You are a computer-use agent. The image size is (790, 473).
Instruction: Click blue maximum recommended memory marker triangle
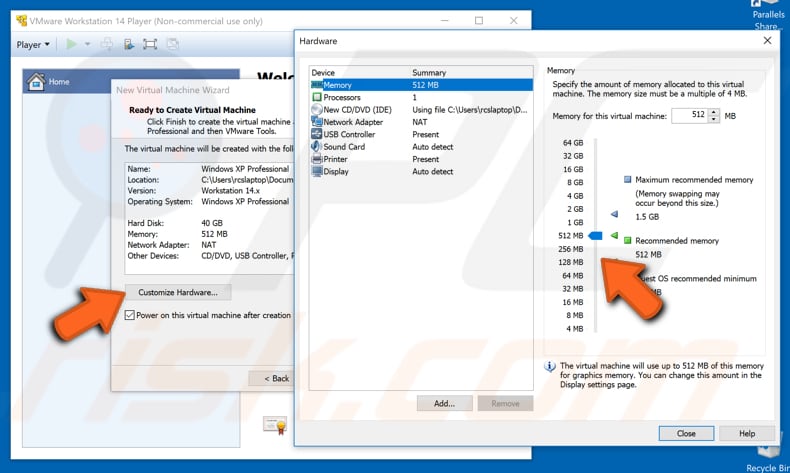[614, 214]
